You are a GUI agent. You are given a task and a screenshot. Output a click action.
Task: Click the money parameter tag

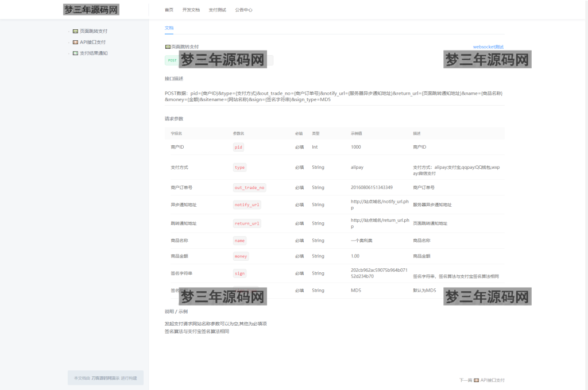coord(241,257)
